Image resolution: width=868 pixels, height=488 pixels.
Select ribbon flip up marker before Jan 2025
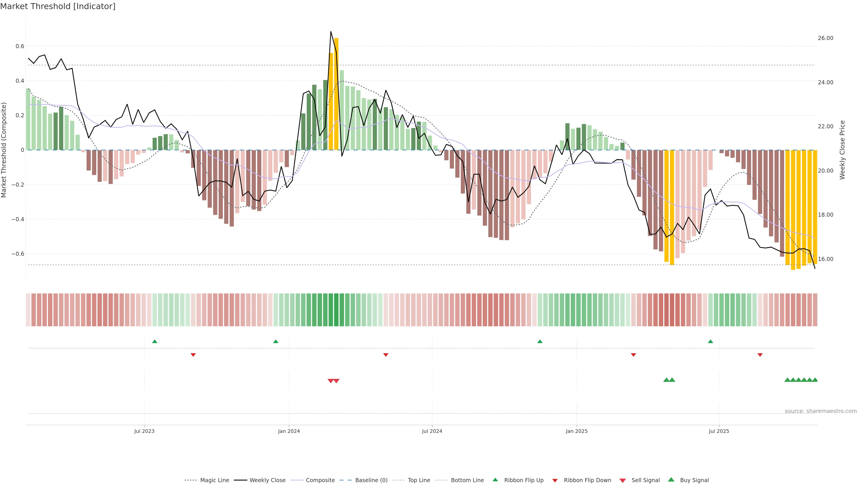540,342
